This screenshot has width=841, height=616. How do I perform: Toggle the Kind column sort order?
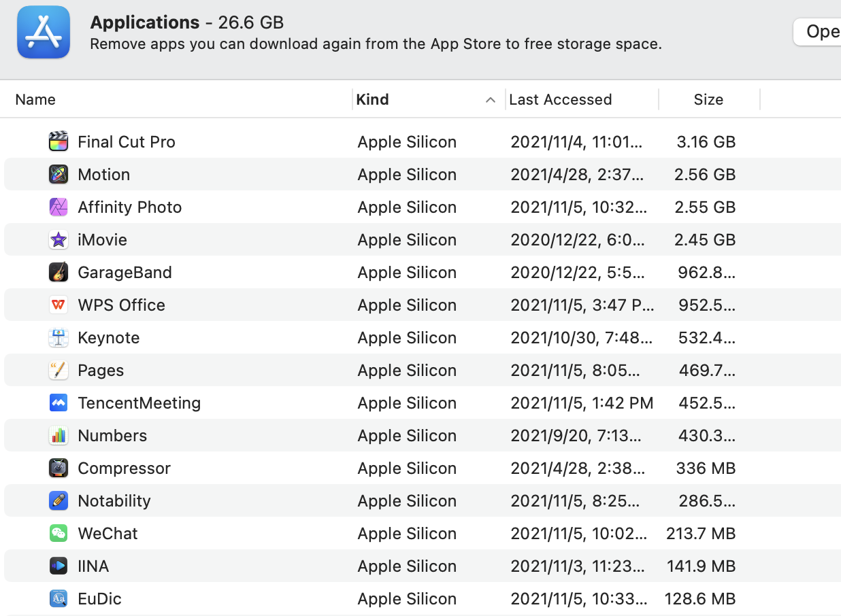pyautogui.click(x=373, y=99)
